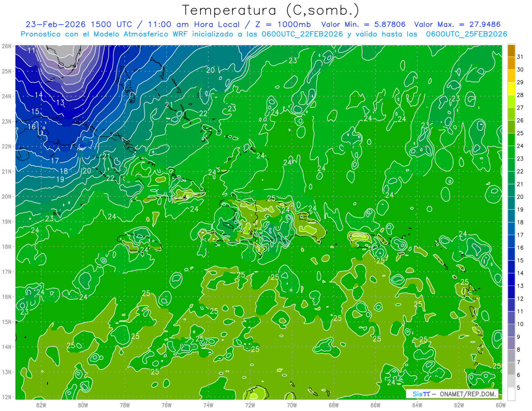Pick the dark blue legend swatch between 12 and 13
Viewport: 532px width, 411px height.
tap(511, 293)
